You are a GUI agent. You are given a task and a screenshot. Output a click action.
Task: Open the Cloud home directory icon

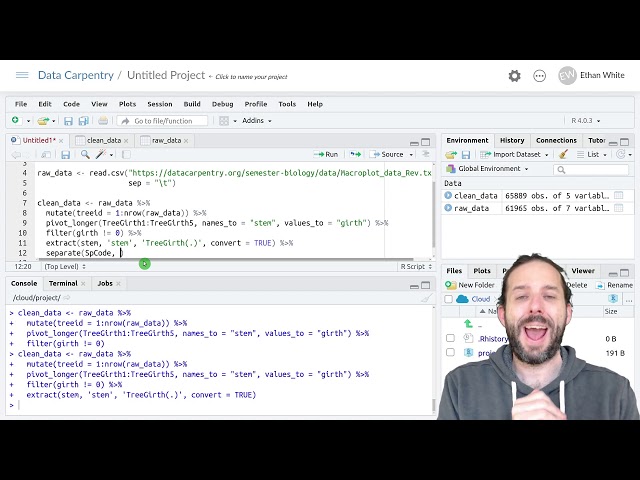[462, 299]
